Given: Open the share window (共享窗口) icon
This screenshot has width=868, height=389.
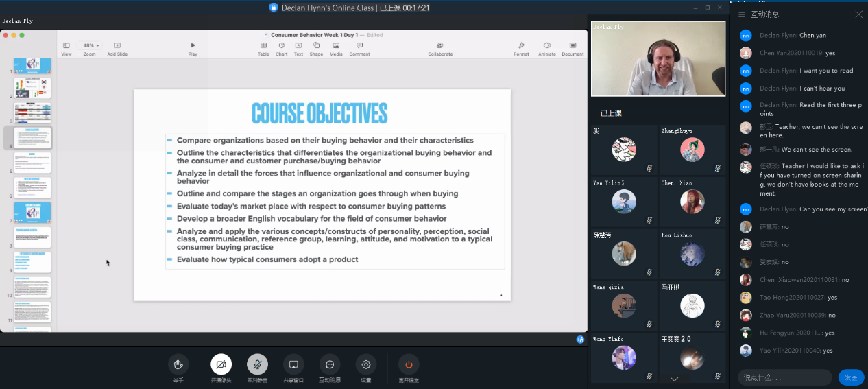Looking at the screenshot, I should pyautogui.click(x=293, y=364).
